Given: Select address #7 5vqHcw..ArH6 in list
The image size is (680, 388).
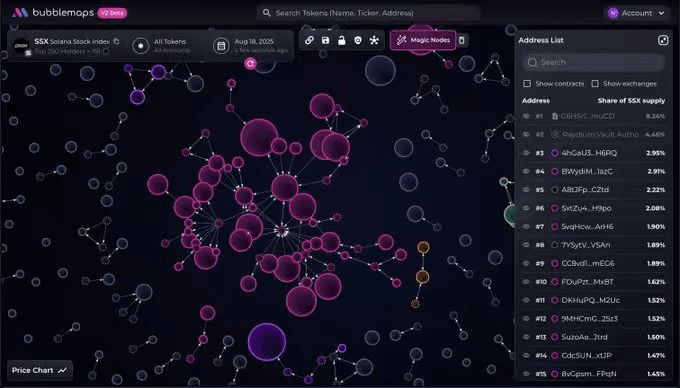Looking at the screenshot, I should click(593, 227).
